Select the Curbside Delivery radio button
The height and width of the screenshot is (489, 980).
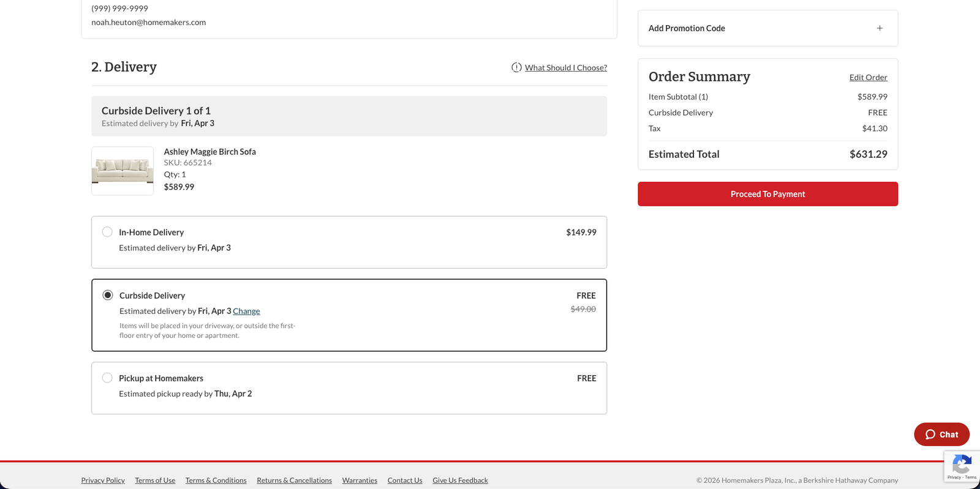[x=108, y=295]
